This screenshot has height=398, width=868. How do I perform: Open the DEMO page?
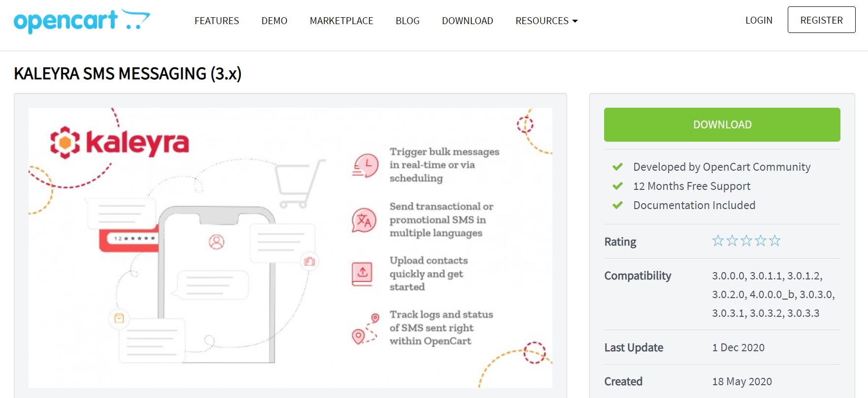coord(274,21)
